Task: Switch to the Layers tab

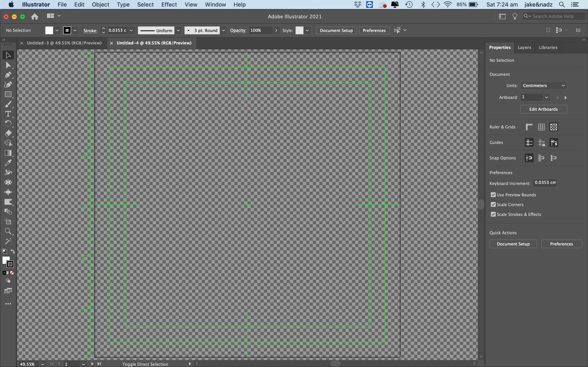Action: pos(524,47)
